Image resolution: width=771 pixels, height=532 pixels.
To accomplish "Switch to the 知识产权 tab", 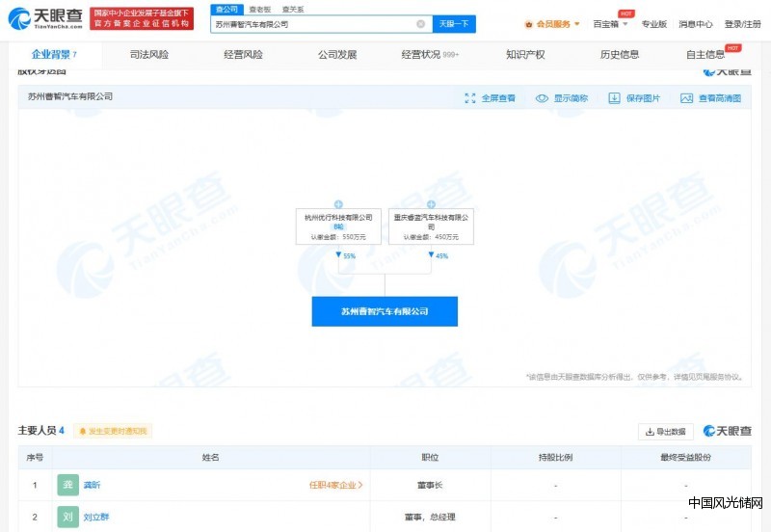I will point(525,55).
